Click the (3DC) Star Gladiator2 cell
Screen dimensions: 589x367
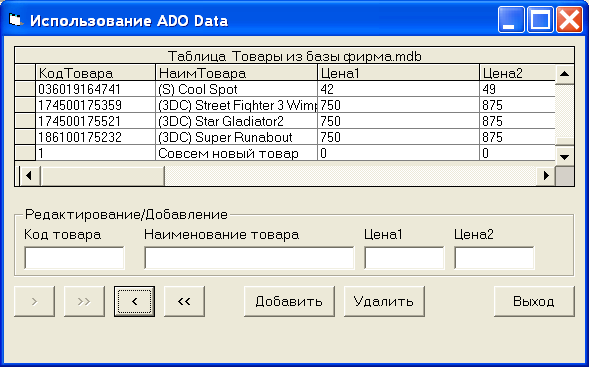click(x=237, y=121)
